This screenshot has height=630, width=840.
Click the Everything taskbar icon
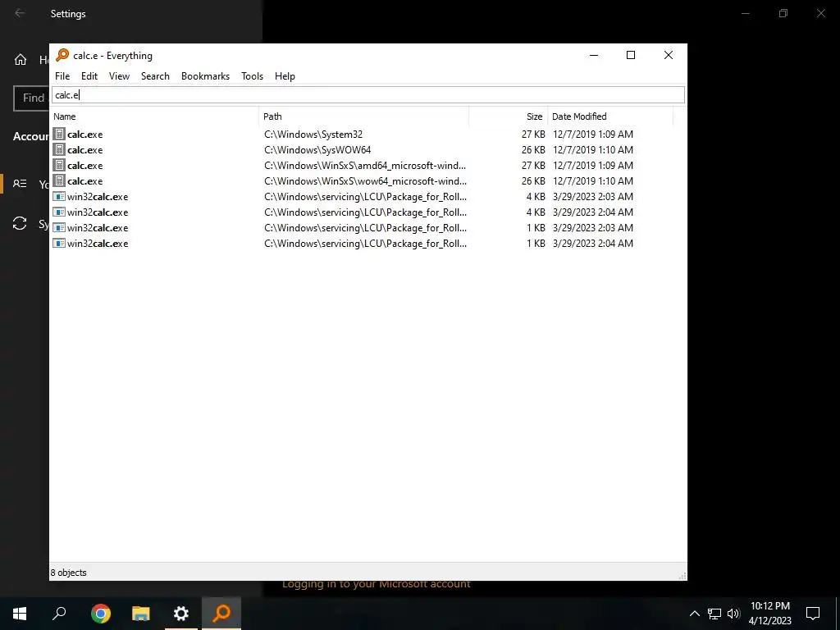tap(221, 614)
